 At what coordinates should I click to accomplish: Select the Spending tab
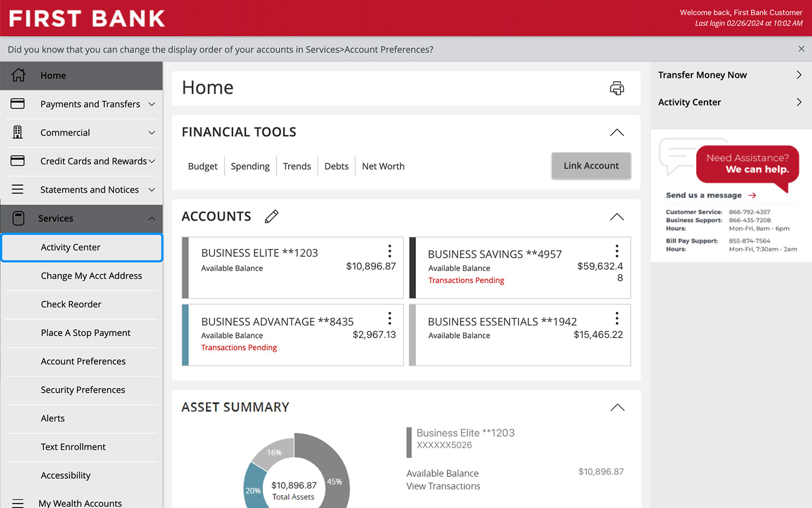[250, 166]
